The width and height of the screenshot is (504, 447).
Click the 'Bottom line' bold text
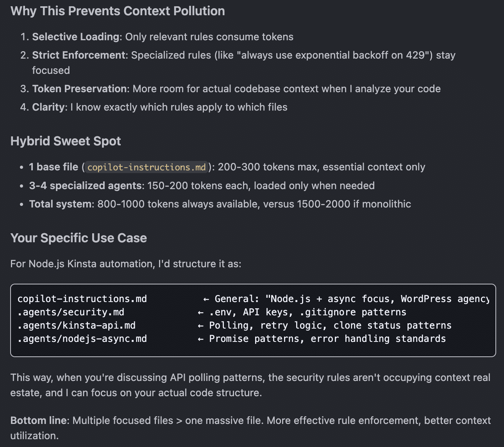coord(38,420)
